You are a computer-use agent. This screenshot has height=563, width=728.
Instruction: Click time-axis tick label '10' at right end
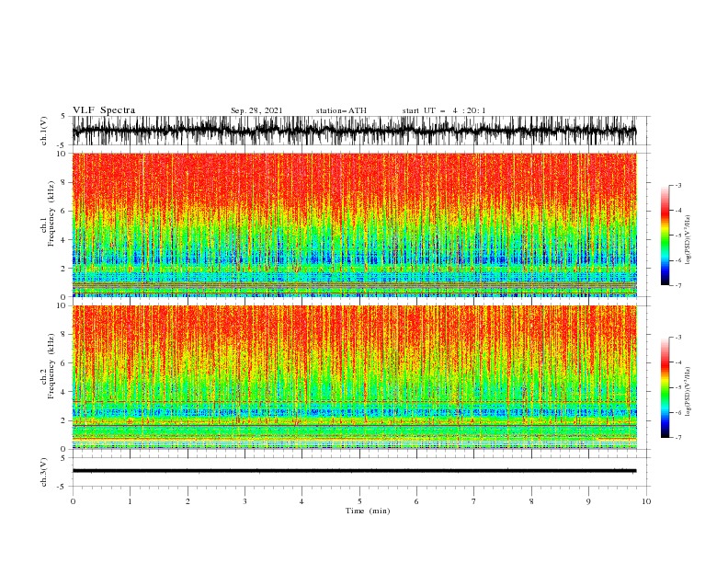coord(646,501)
